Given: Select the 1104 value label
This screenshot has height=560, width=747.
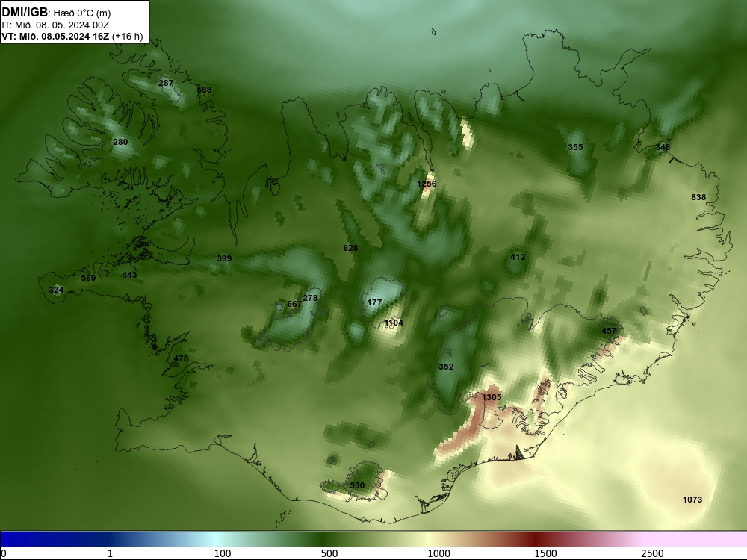Looking at the screenshot, I should [394, 323].
